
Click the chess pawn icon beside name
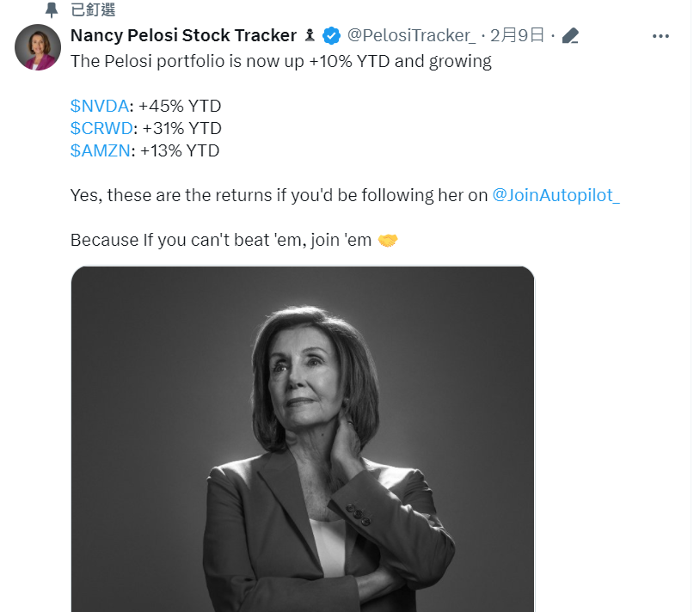coord(310,35)
